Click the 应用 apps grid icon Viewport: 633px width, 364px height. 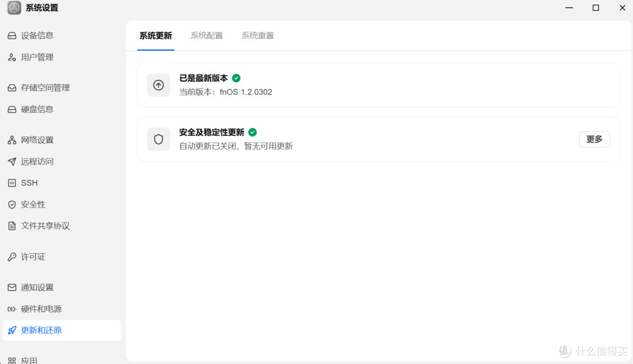(x=12, y=360)
